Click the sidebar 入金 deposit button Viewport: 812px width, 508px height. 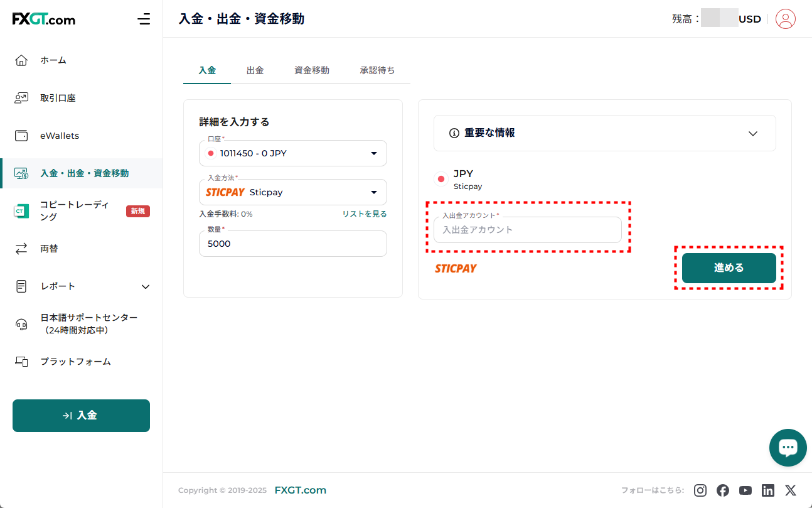point(81,416)
